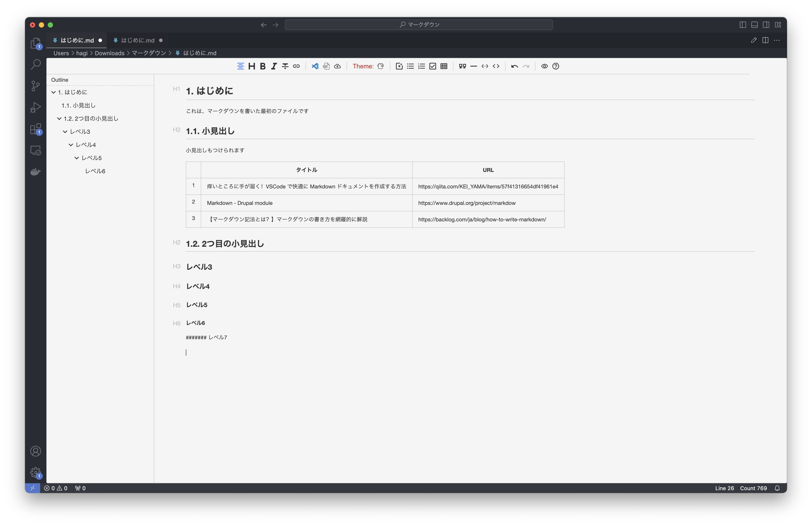Jump to '1.1. 小見出し' in outline
The width and height of the screenshot is (812, 526).
(78, 105)
